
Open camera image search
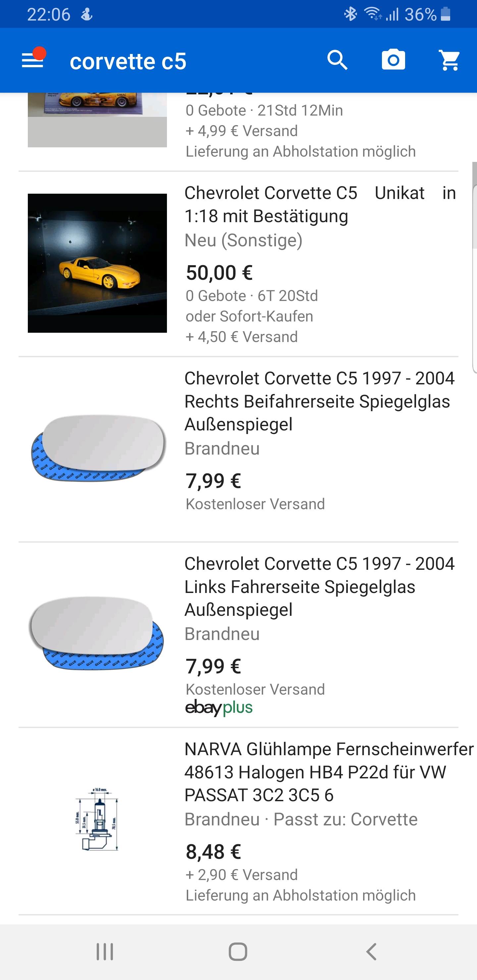click(393, 60)
